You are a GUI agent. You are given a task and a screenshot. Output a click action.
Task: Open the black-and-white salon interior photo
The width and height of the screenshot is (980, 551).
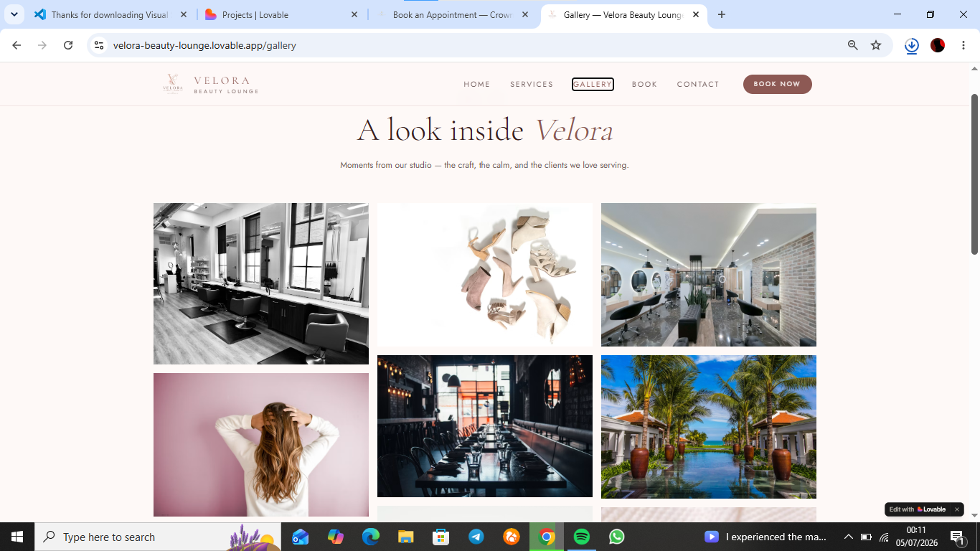coord(261,283)
